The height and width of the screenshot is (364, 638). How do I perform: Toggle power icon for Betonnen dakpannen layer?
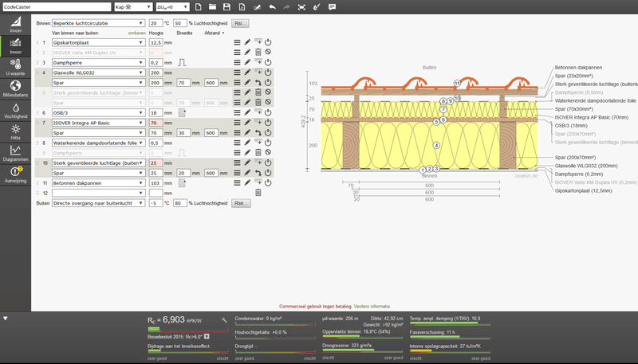[x=268, y=182]
